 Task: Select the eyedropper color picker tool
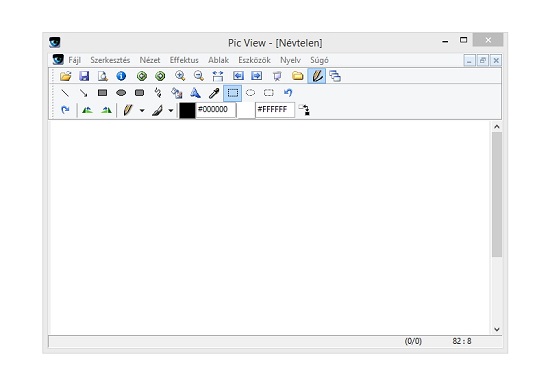[214, 93]
